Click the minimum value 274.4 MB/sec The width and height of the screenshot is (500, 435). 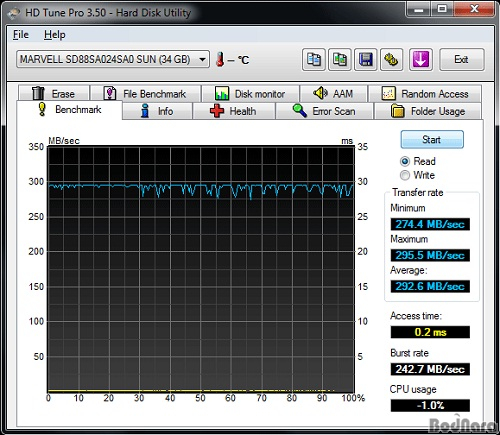[x=430, y=224]
